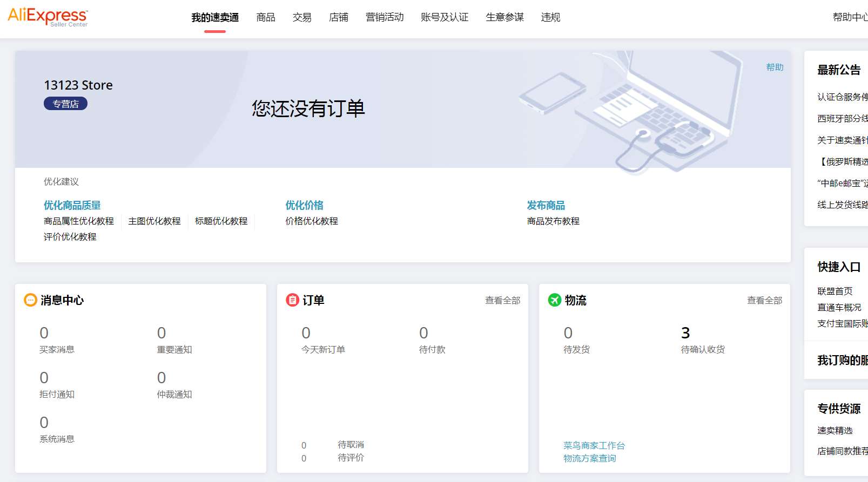Click the 重要通知 count
The height and width of the screenshot is (482, 868).
tap(162, 332)
